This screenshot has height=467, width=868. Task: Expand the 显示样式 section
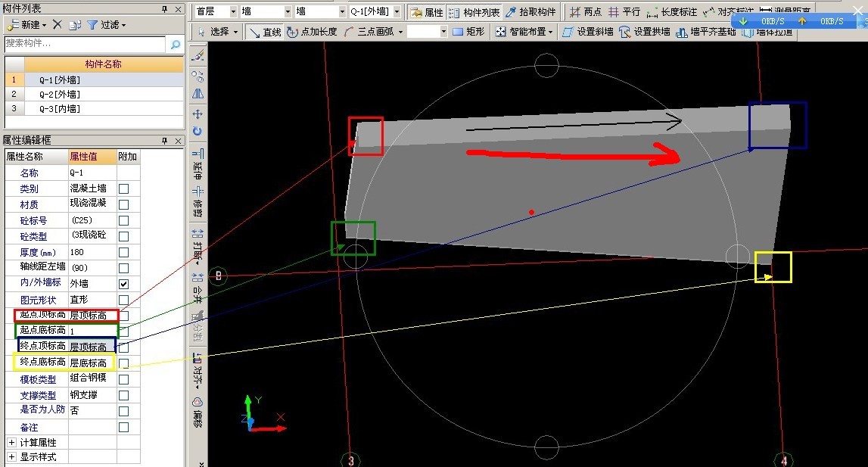tap(11, 457)
